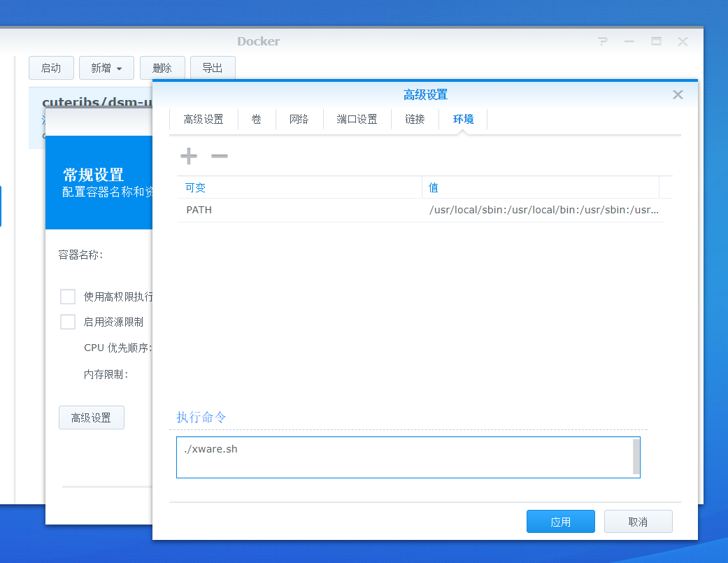Click the 导出 button in Docker toolbar
This screenshot has height=563, width=728.
(x=213, y=69)
